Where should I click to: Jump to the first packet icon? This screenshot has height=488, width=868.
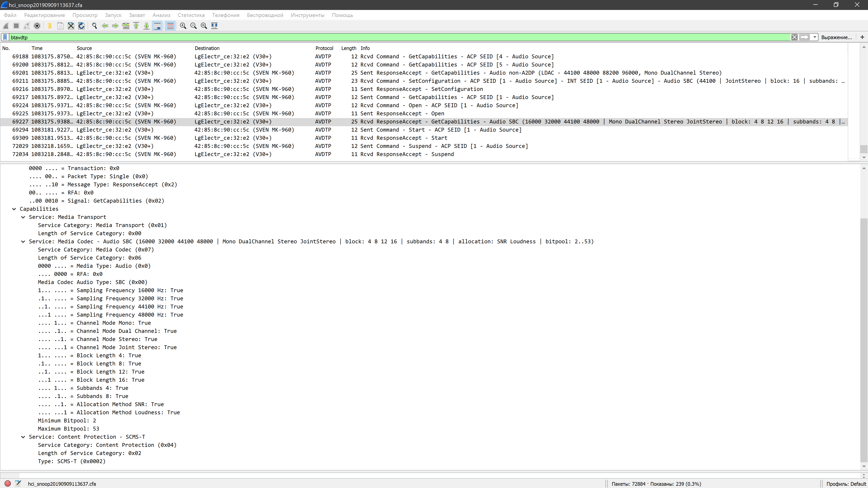pos(136,26)
